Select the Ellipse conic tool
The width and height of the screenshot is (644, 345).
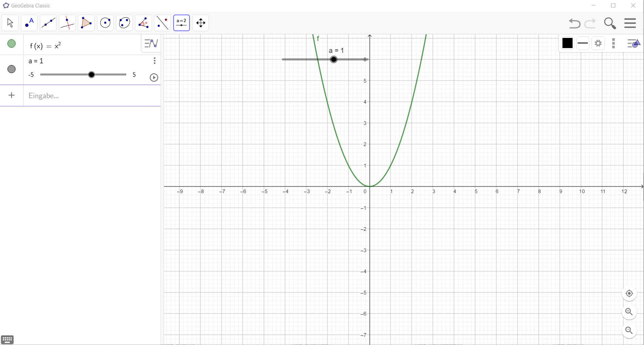tap(125, 23)
